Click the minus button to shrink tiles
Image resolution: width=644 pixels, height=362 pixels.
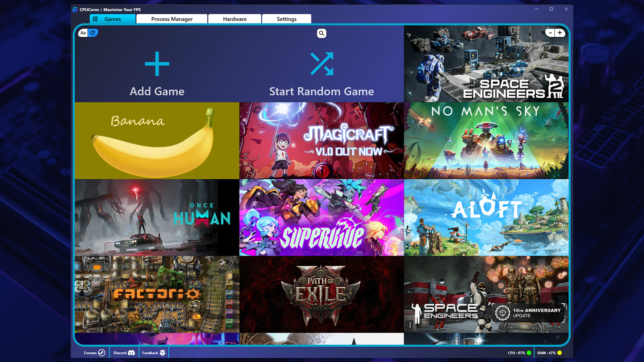(550, 33)
